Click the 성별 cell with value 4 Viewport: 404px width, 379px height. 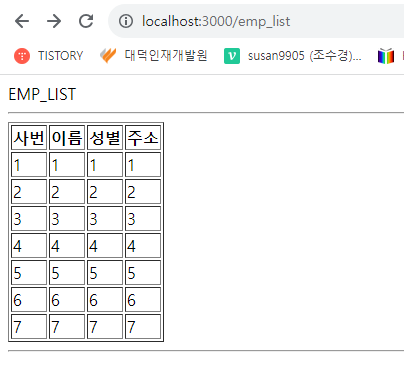pyautogui.click(x=105, y=246)
